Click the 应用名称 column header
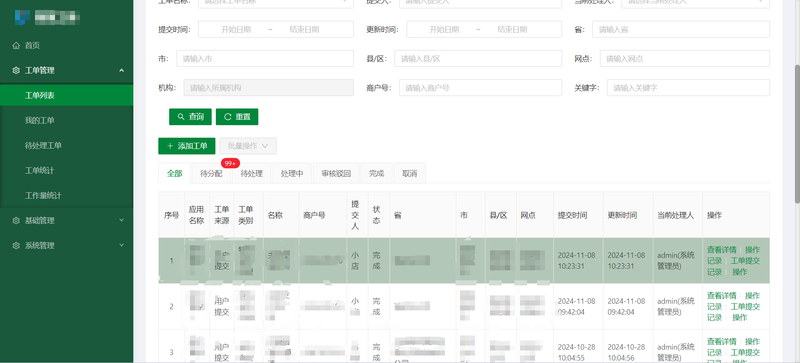800x363 pixels. (196, 215)
